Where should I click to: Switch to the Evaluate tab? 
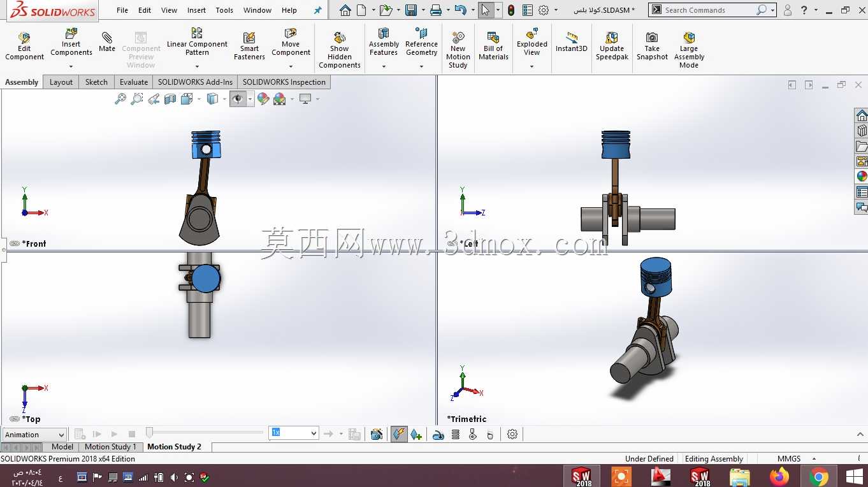pyautogui.click(x=134, y=82)
